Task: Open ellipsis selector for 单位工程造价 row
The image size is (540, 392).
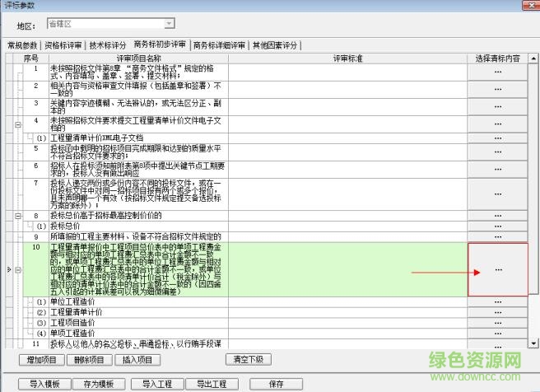Action: pos(497,302)
